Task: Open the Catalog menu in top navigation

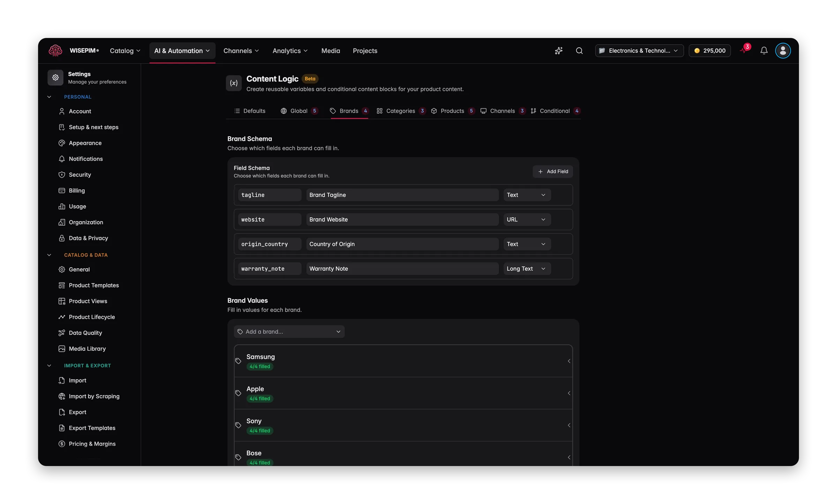Action: point(125,51)
